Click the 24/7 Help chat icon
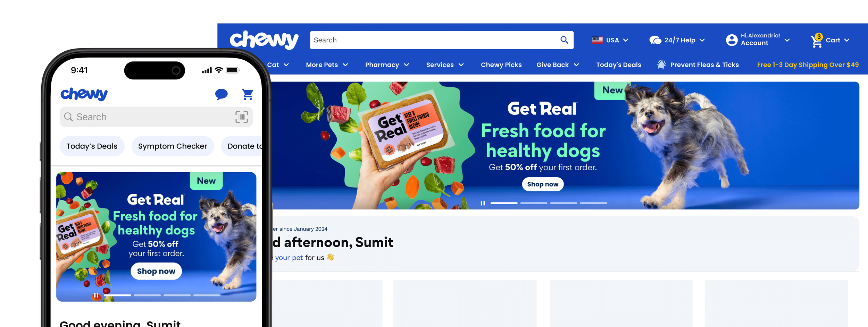Screen dimensions: 868x327 point(655,40)
